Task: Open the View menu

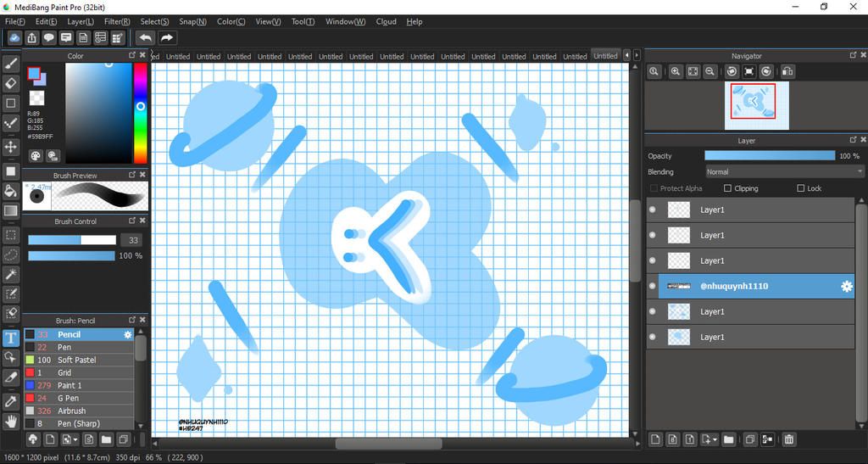Action: coord(268,21)
